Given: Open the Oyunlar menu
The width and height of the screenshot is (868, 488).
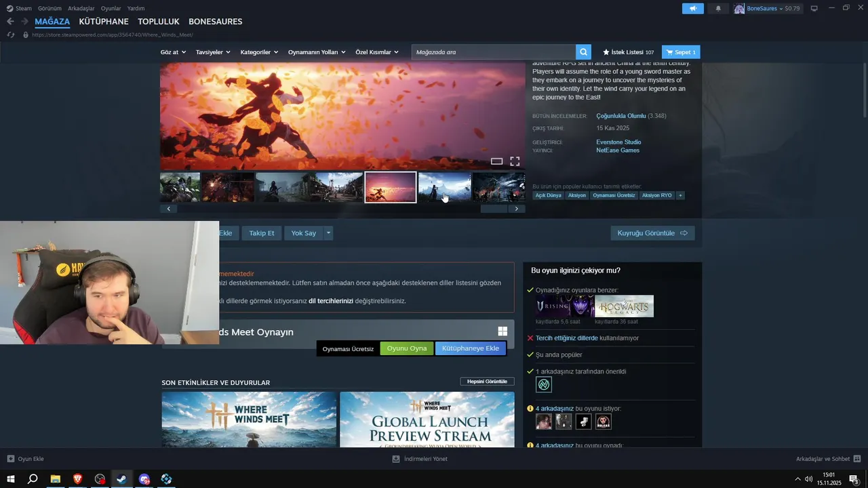Looking at the screenshot, I should pos(111,8).
